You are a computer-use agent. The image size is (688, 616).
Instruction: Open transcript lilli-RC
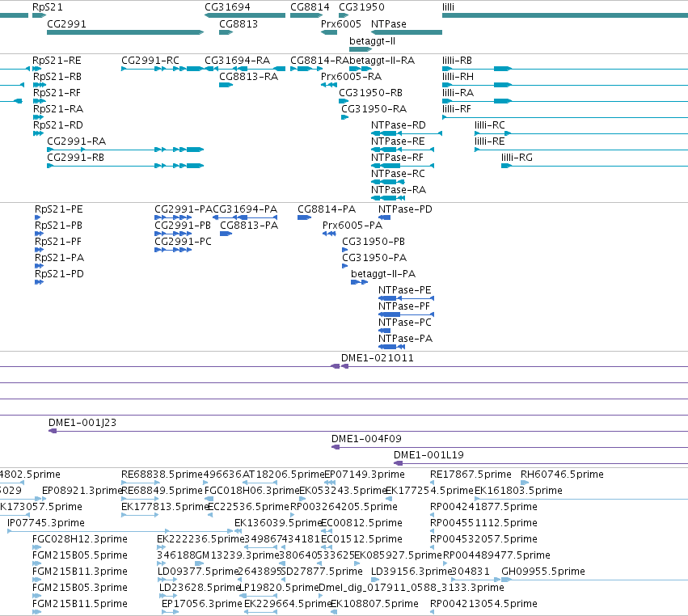[x=490, y=125]
